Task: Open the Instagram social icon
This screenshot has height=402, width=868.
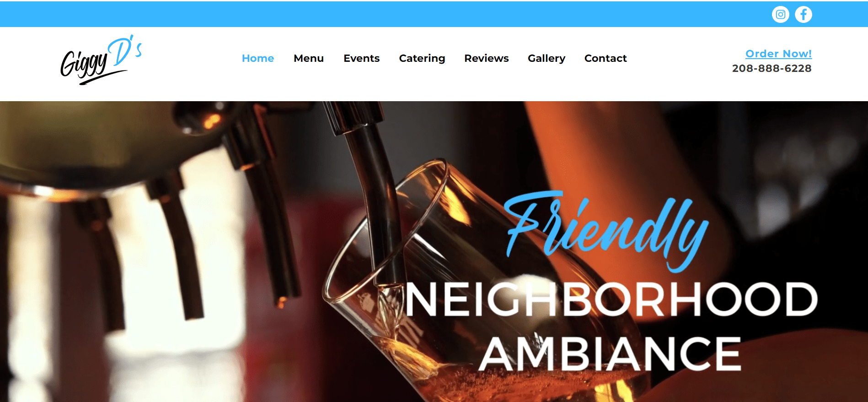Action: 780,14
